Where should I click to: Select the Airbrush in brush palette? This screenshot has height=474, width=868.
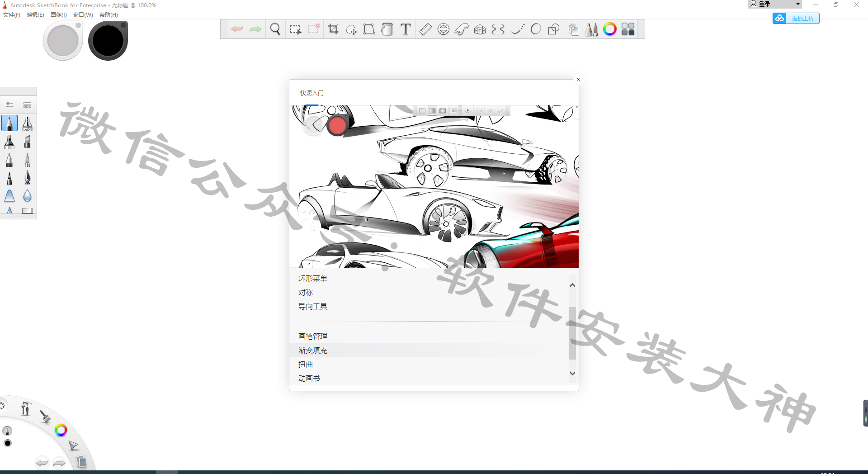point(28,123)
